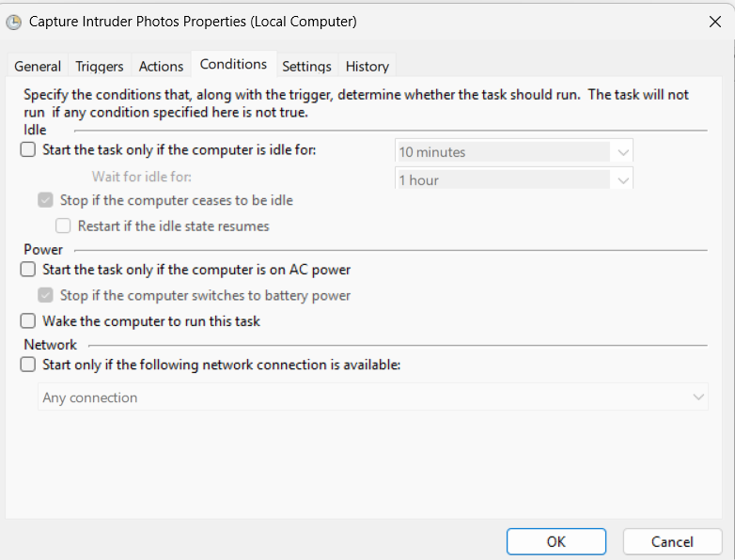The width and height of the screenshot is (735, 560).
Task: Select the Settings tab
Action: pyautogui.click(x=306, y=67)
